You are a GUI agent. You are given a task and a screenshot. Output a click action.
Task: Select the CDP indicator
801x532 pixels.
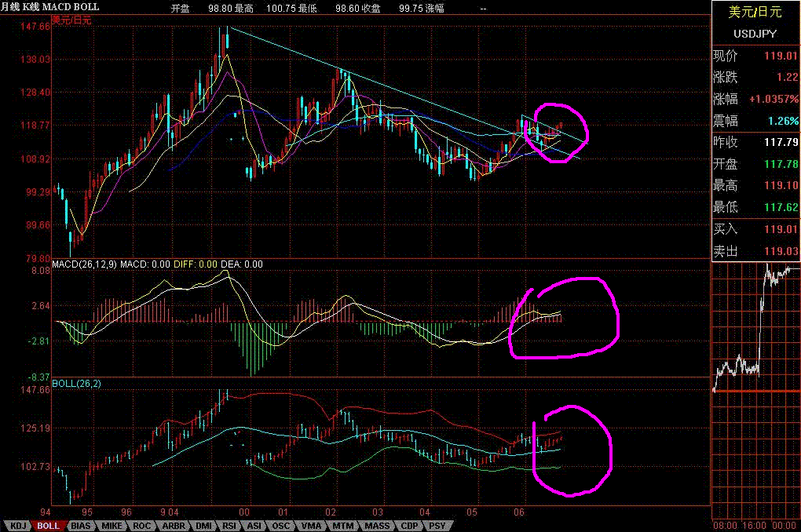pyautogui.click(x=408, y=526)
